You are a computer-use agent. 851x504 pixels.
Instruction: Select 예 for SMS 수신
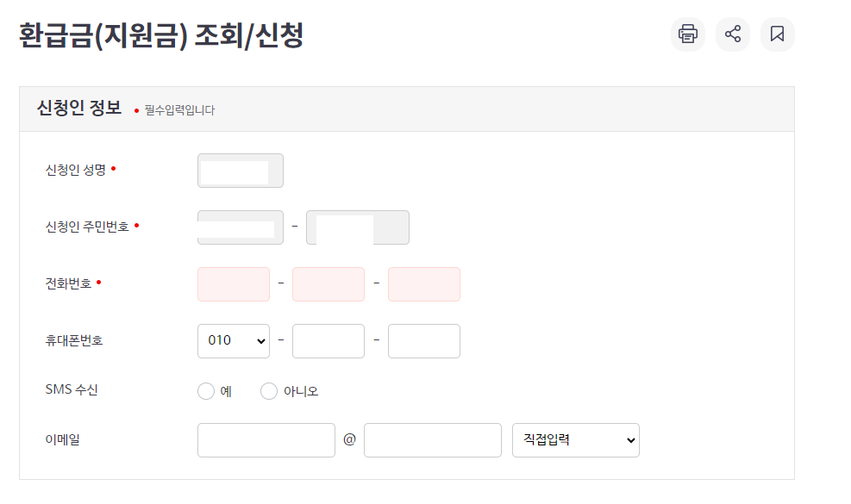(205, 390)
